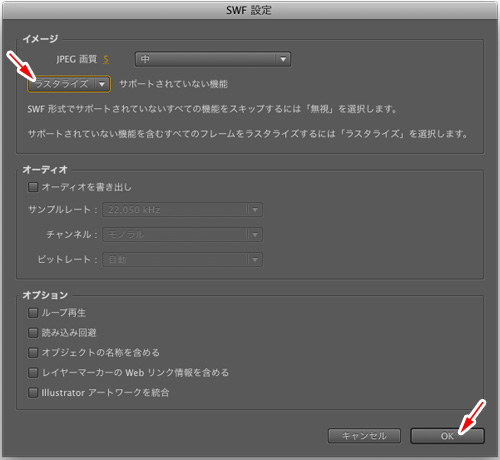This screenshot has width=500, height=460.
Task: Click the SWF 設定 title bar
Action: click(249, 10)
